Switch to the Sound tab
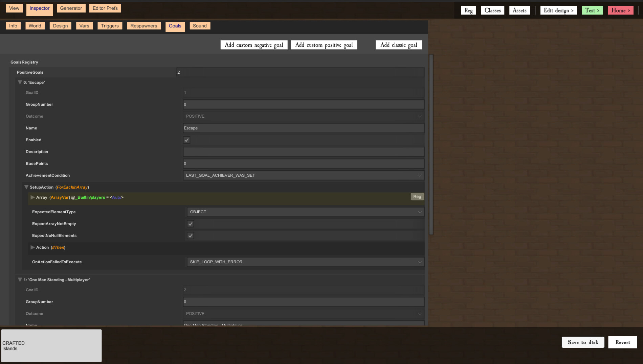Image resolution: width=643 pixels, height=364 pixels. [x=200, y=26]
